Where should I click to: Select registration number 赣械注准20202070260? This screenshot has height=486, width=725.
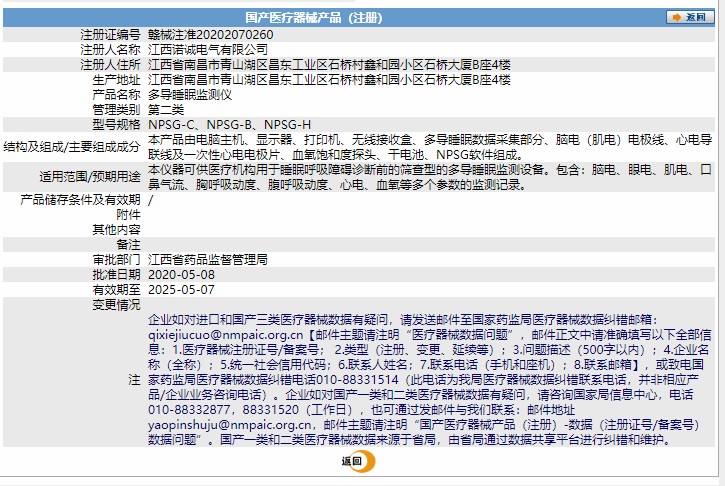point(210,35)
